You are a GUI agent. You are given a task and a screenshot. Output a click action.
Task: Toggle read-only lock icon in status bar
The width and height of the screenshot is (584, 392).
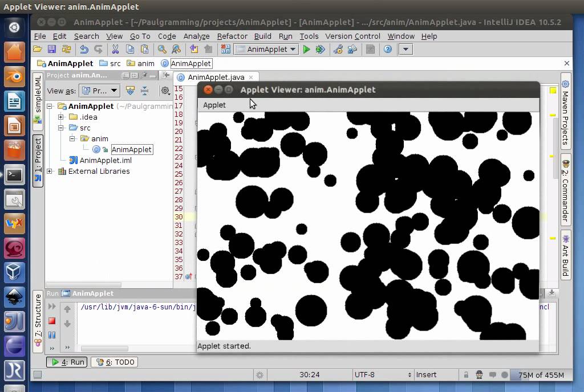[x=466, y=374]
